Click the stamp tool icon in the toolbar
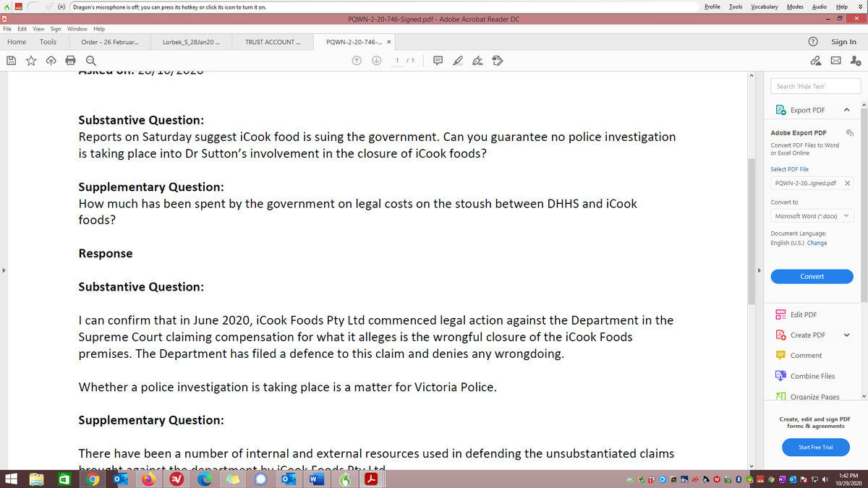This screenshot has height=488, width=868. 498,61
